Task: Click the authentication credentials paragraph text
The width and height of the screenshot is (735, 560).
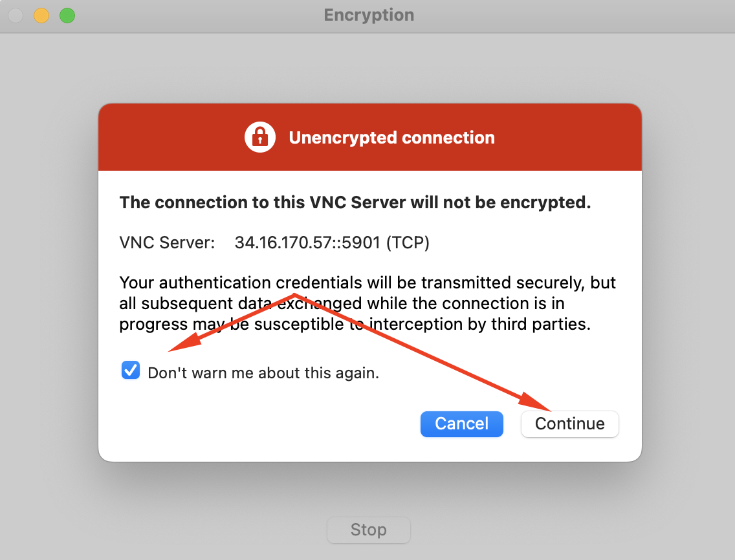Action: [367, 303]
